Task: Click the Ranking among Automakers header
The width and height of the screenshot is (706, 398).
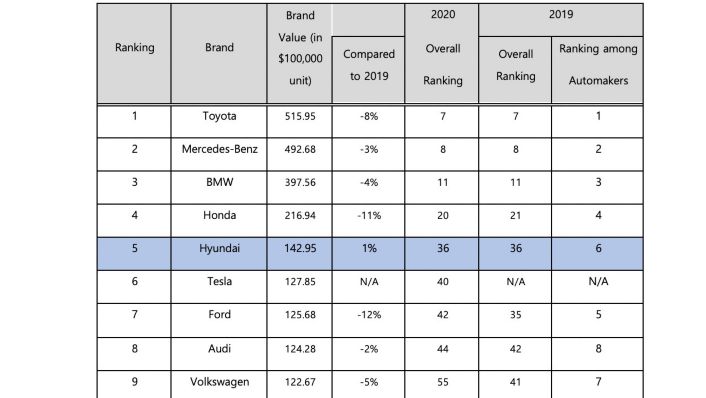Action: [597, 70]
